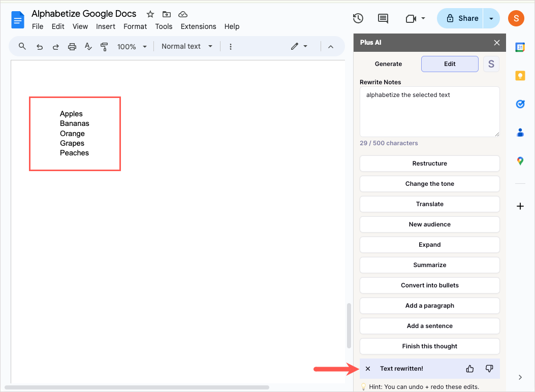
Task: Open the Normal text style dropdown
Action: tap(187, 46)
